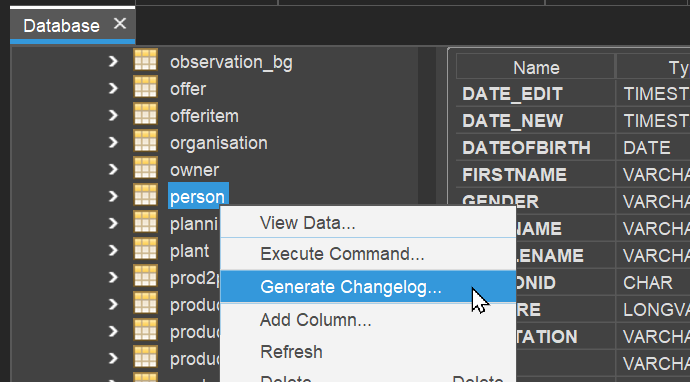Select Generate Changelog... menu entry
690x382 pixels.
[368, 287]
